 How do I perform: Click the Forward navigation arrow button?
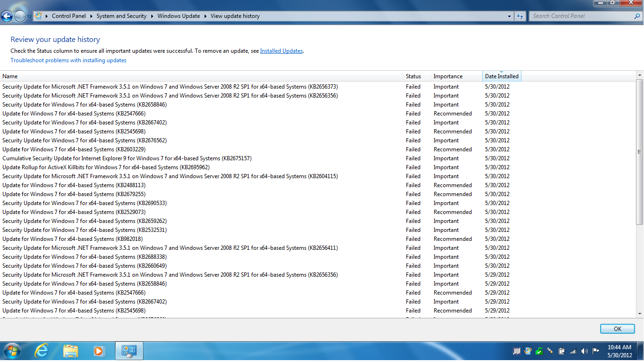[x=20, y=16]
